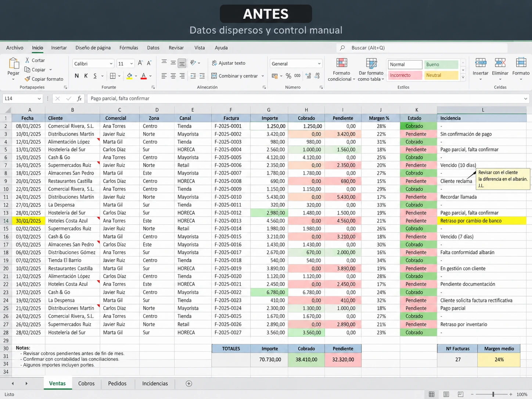Click the Insertar cells button
The width and height of the screenshot is (532, 399).
tap(480, 69)
